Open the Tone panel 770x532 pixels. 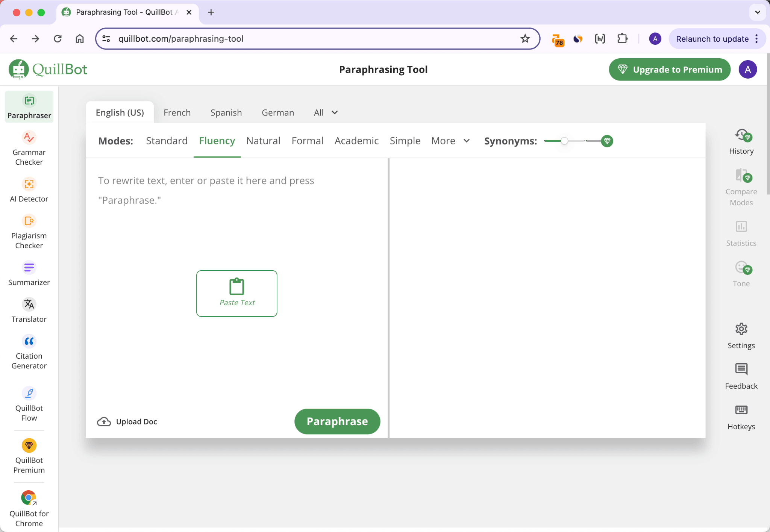(741, 274)
